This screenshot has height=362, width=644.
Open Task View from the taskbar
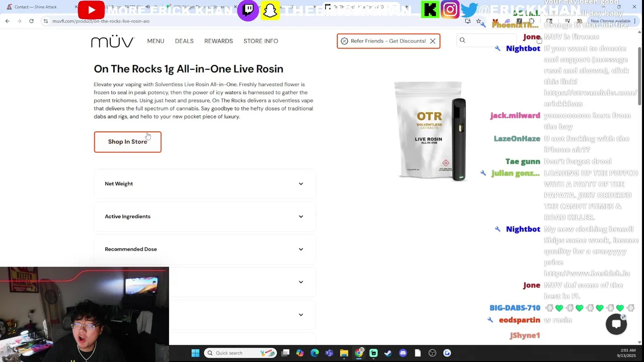pyautogui.click(x=285, y=353)
